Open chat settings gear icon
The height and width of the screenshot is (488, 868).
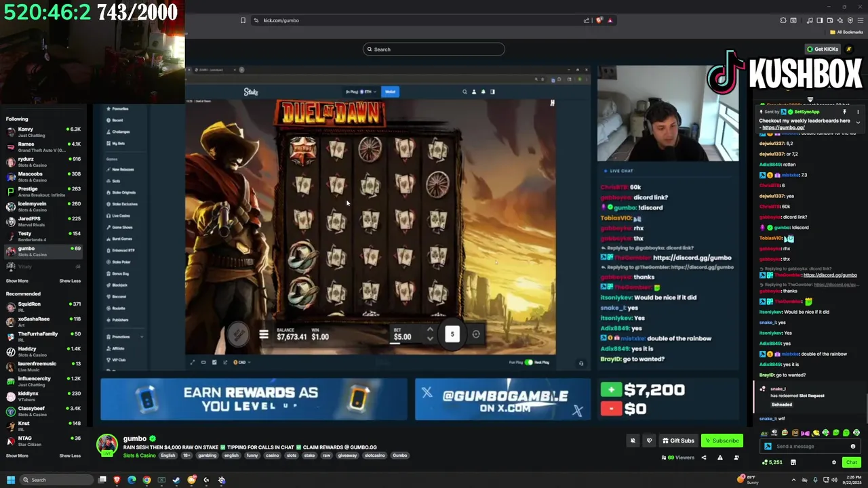(x=834, y=462)
